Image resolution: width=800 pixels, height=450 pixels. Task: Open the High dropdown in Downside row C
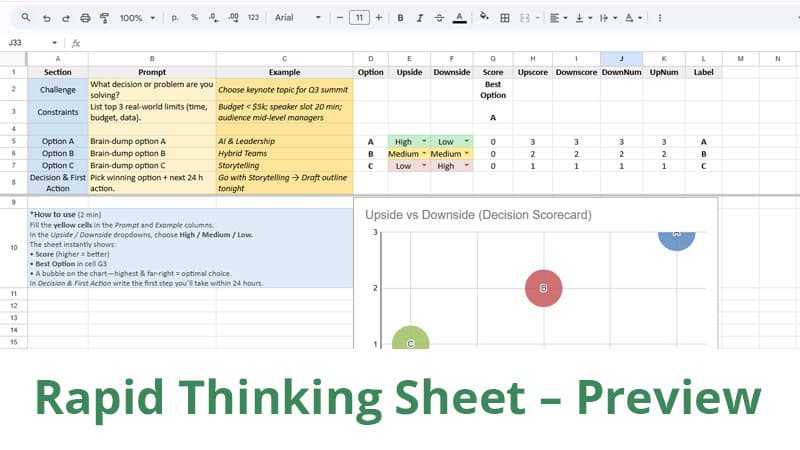[466, 166]
